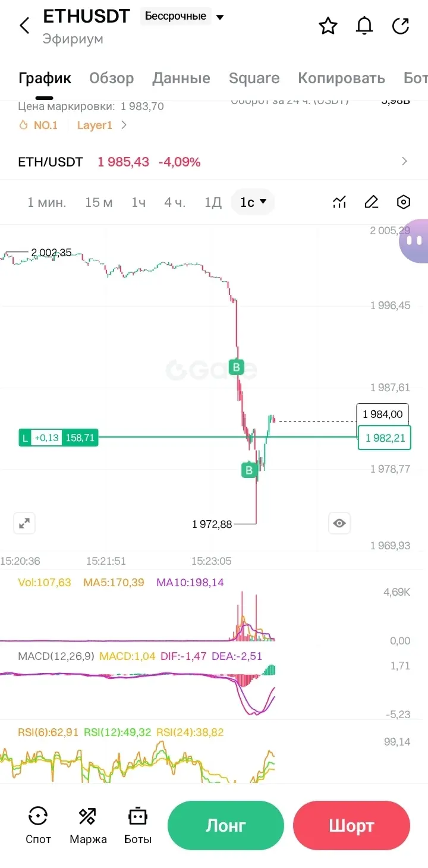Viewport: 428px width, 868px height.
Task: Tap the back arrow icon
Action: pos(24,26)
